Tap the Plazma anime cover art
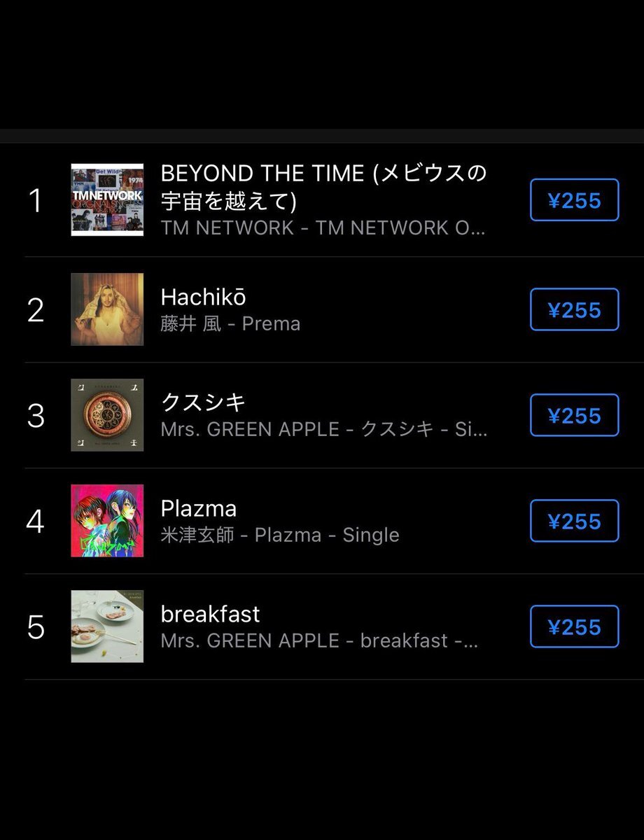This screenshot has width=644, height=840. pyautogui.click(x=107, y=521)
